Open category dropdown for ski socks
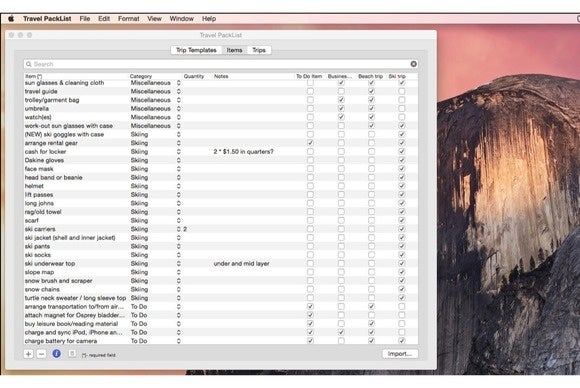This screenshot has height=388, width=580. (179, 255)
